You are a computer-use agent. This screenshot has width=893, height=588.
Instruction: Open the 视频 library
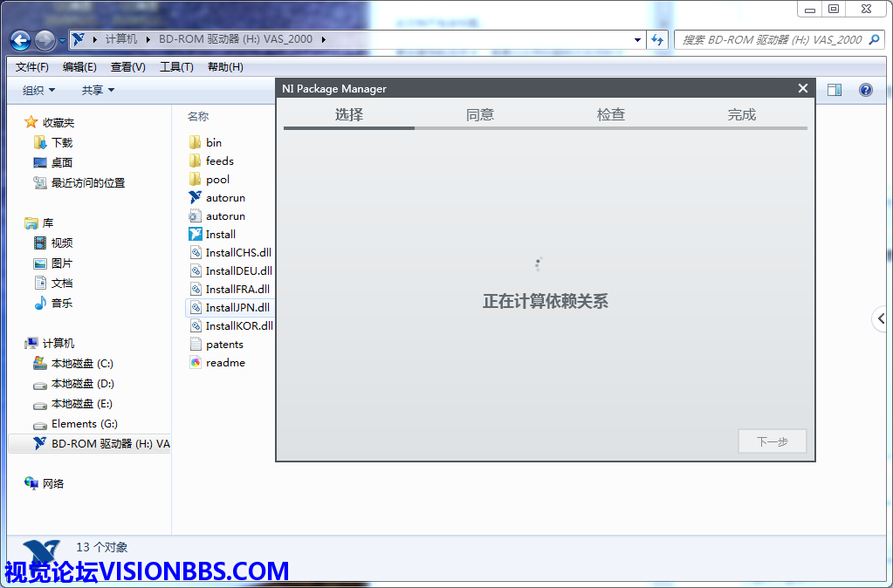click(62, 243)
